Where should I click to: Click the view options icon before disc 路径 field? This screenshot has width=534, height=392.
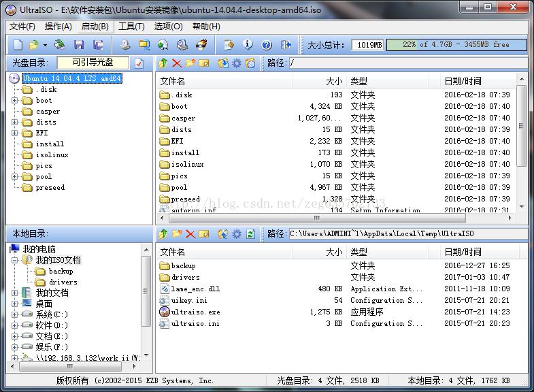[250, 63]
